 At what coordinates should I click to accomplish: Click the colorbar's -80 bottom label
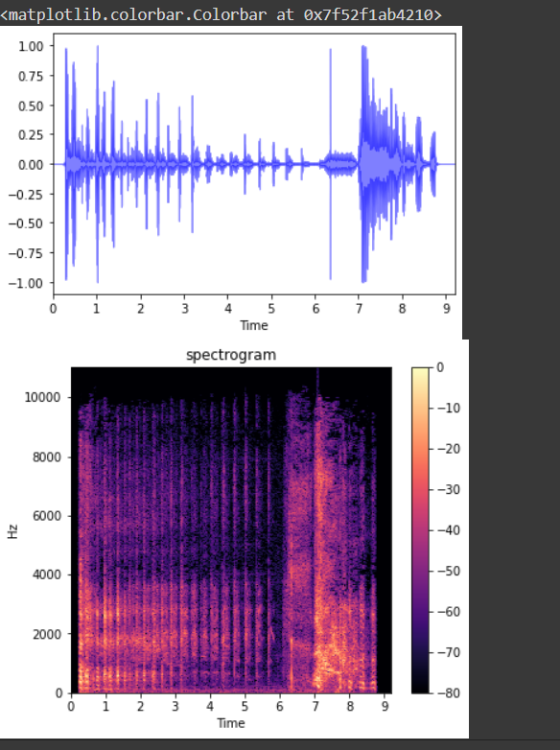(x=449, y=692)
